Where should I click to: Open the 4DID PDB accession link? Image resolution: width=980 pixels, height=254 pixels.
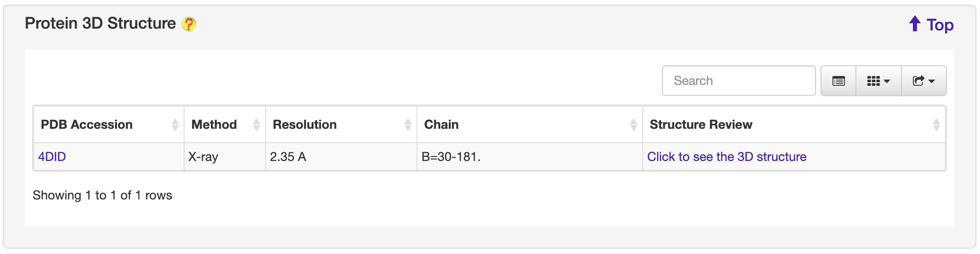point(52,157)
